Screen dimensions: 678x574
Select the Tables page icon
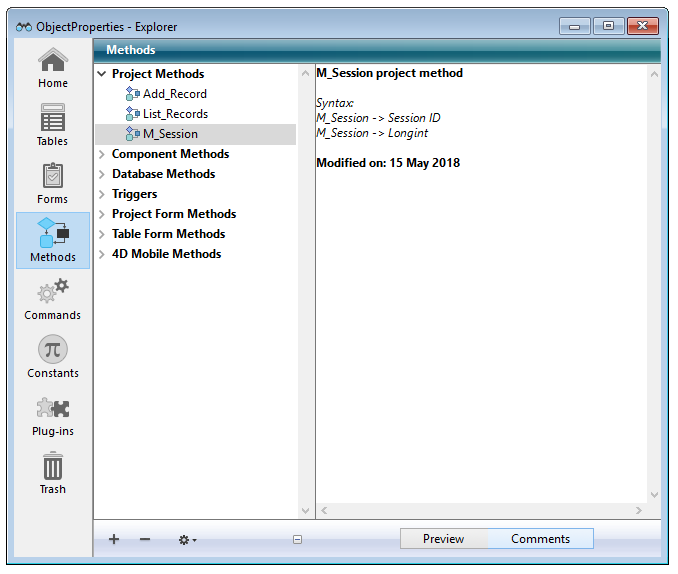(53, 126)
